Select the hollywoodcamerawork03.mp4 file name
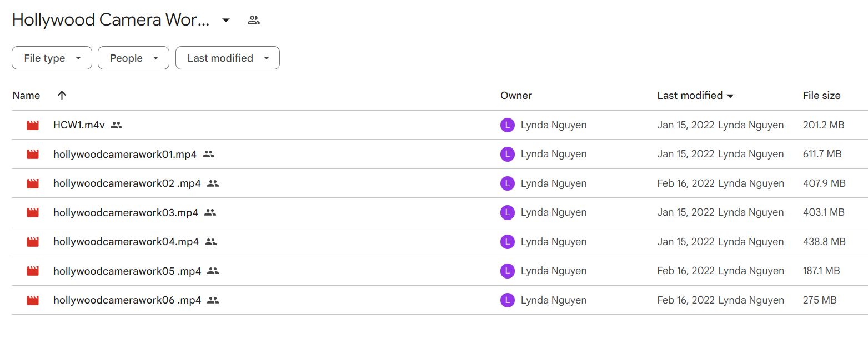 [x=126, y=212]
